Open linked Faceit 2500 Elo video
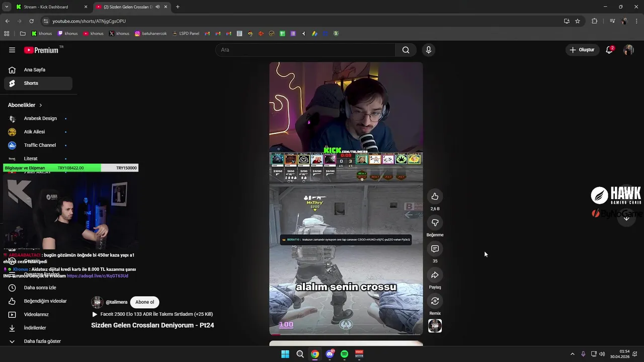 click(152, 314)
